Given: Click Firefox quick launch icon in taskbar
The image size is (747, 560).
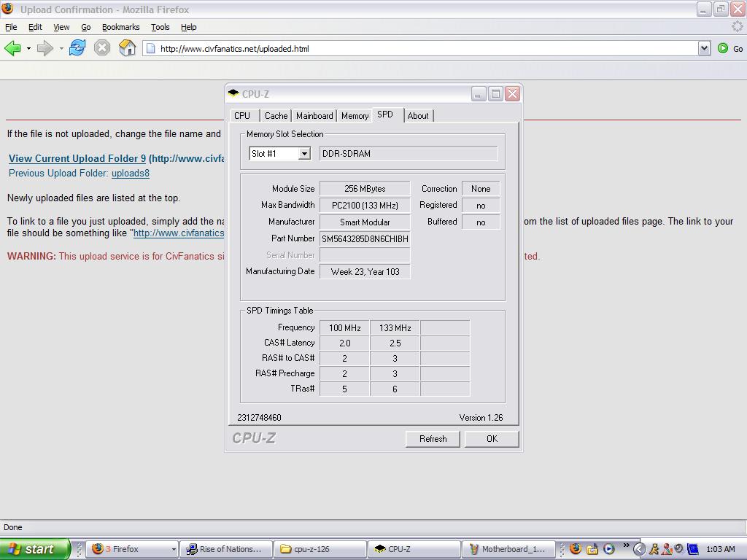Looking at the screenshot, I should point(576,549).
